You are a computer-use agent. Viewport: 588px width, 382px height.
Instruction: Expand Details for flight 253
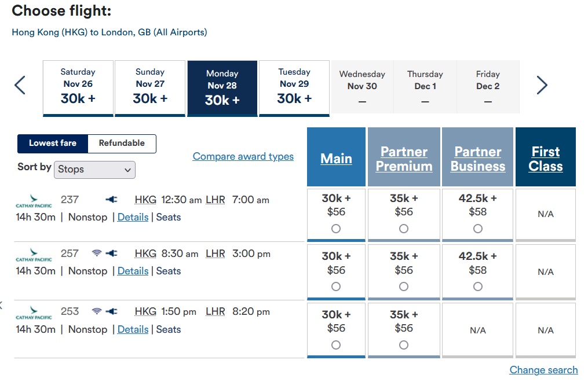click(133, 329)
